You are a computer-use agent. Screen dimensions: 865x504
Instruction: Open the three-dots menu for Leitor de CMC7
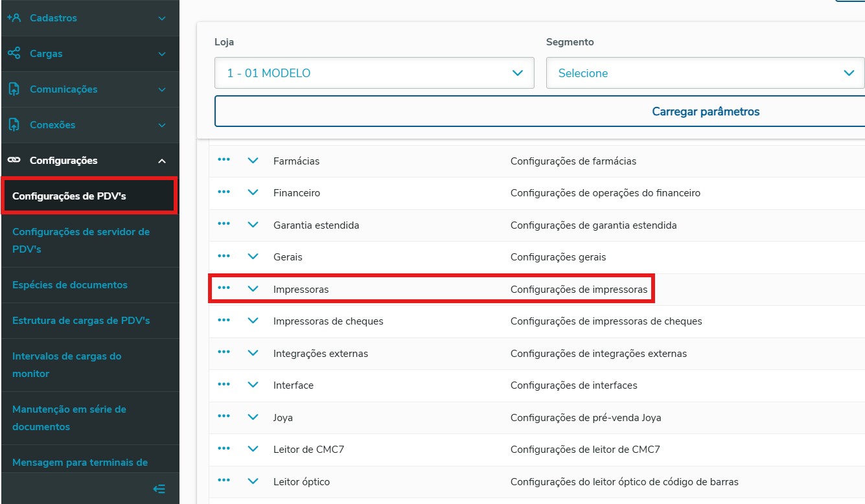pyautogui.click(x=224, y=448)
